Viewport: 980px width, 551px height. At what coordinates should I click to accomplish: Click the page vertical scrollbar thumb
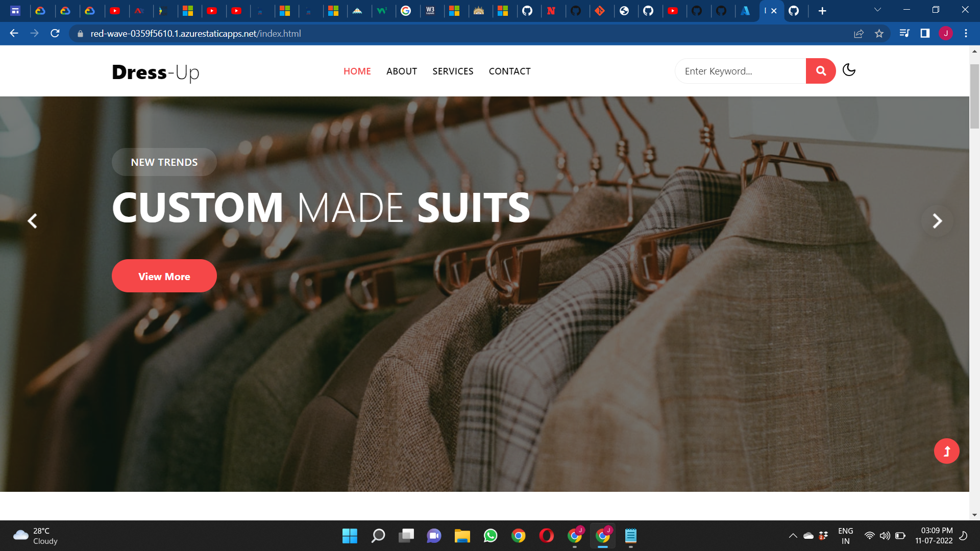point(974,97)
